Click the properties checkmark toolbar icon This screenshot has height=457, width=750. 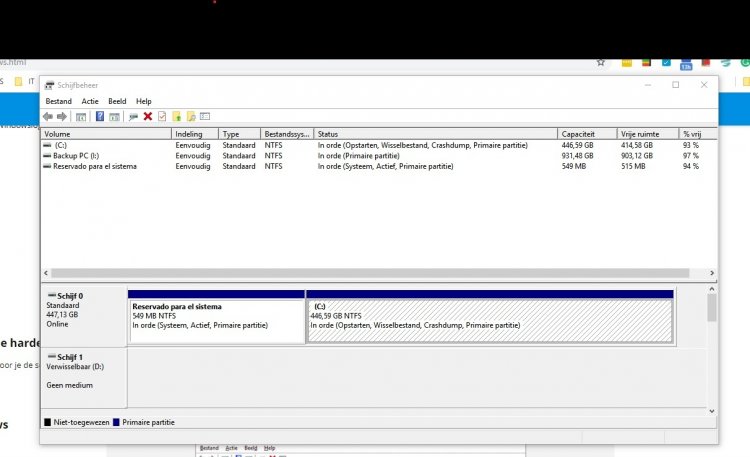(x=162, y=116)
